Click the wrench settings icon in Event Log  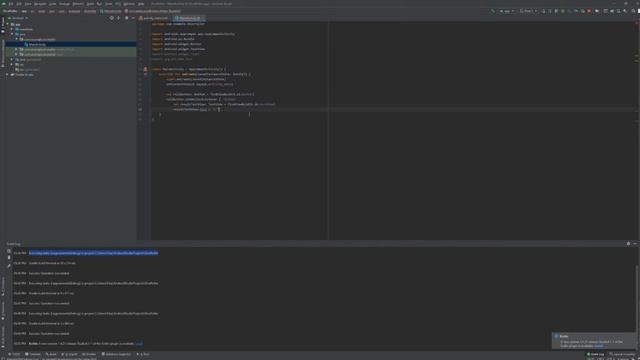(9, 266)
